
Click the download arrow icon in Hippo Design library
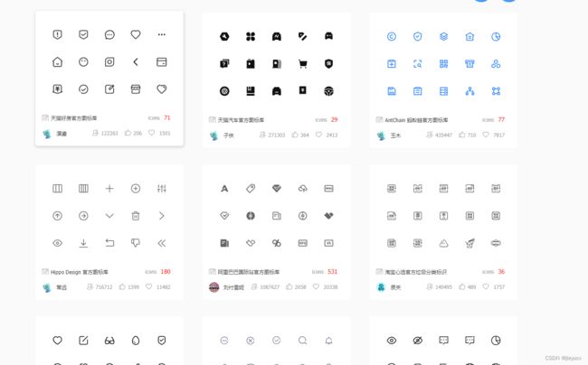pos(83,243)
